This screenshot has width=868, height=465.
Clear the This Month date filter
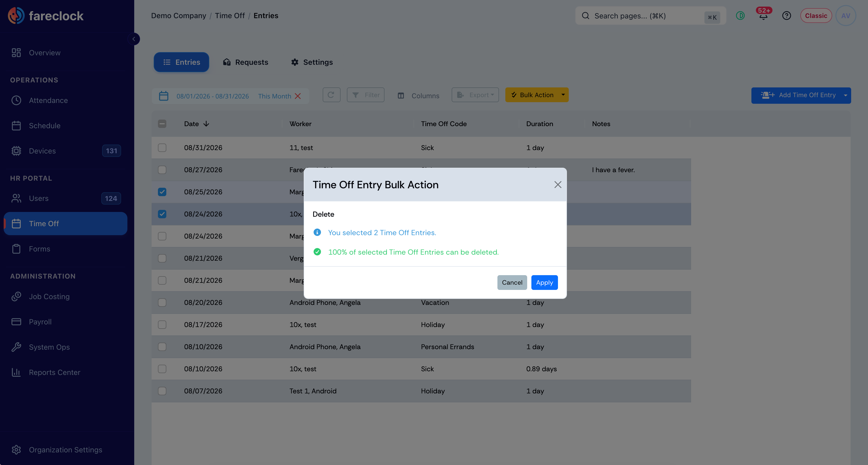tap(298, 96)
